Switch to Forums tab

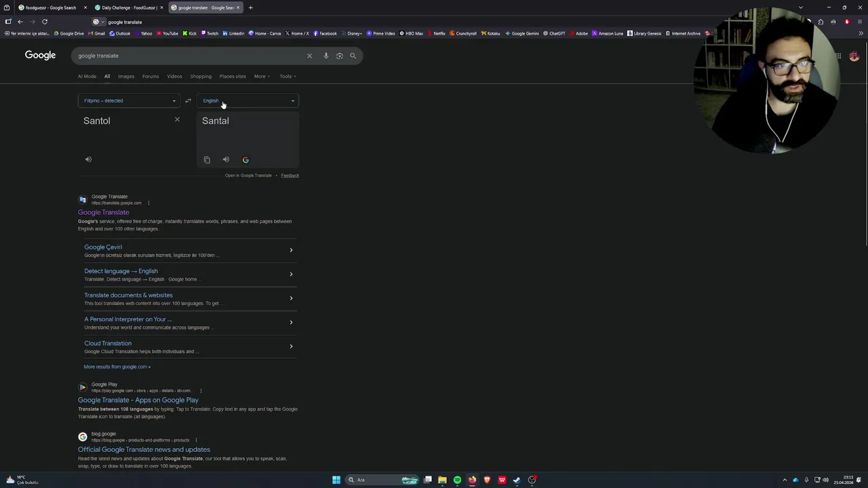click(x=151, y=77)
